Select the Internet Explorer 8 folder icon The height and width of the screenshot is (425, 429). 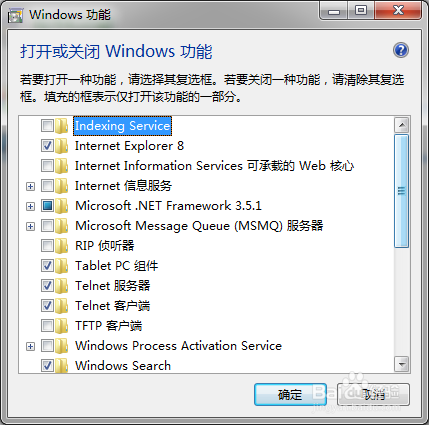click(62, 146)
